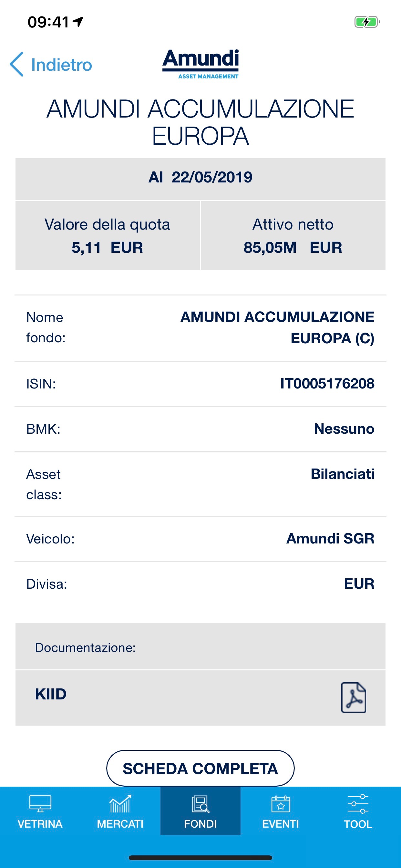This screenshot has height=868, width=401.
Task: Tap the Vetrina monitor icon
Action: click(x=40, y=804)
